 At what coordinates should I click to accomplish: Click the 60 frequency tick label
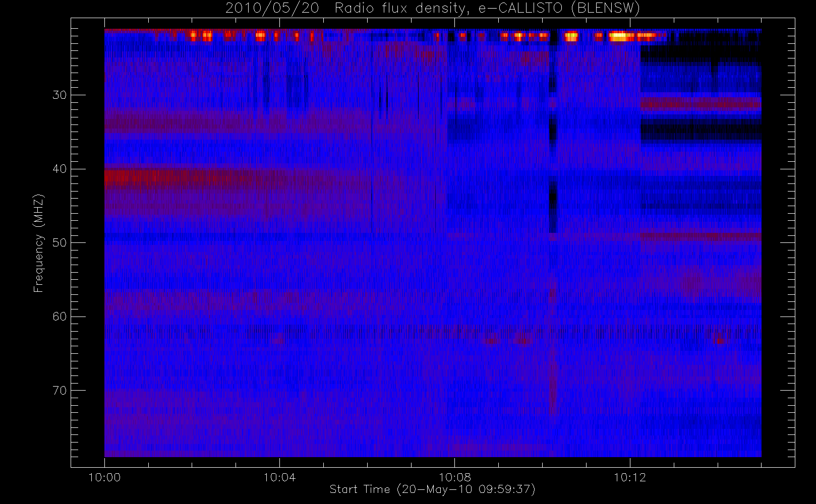click(x=60, y=317)
